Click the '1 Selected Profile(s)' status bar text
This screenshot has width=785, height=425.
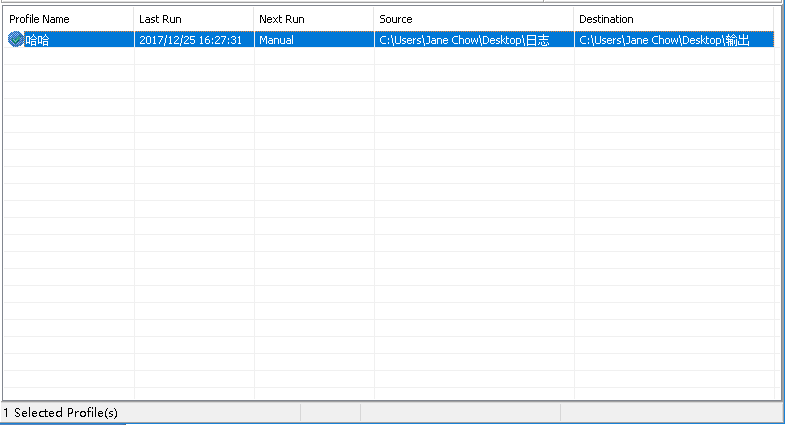[x=61, y=412]
